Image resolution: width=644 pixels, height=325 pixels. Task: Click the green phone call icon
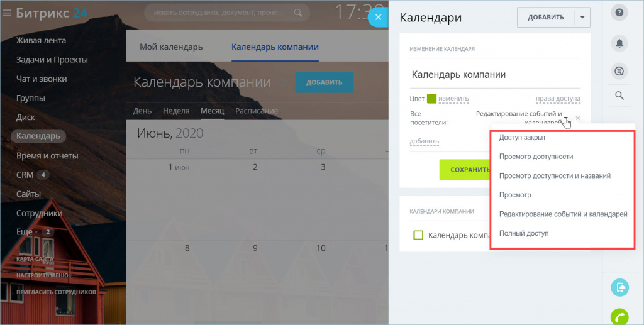click(619, 316)
